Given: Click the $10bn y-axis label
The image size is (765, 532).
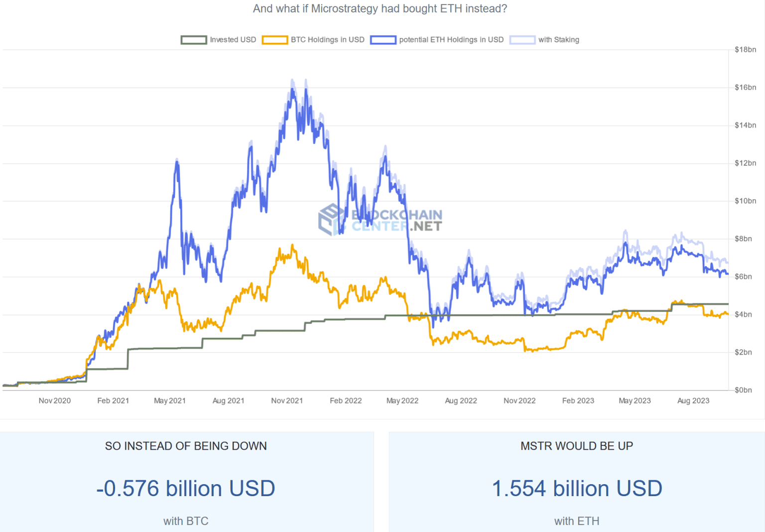Looking at the screenshot, I should [x=746, y=201].
